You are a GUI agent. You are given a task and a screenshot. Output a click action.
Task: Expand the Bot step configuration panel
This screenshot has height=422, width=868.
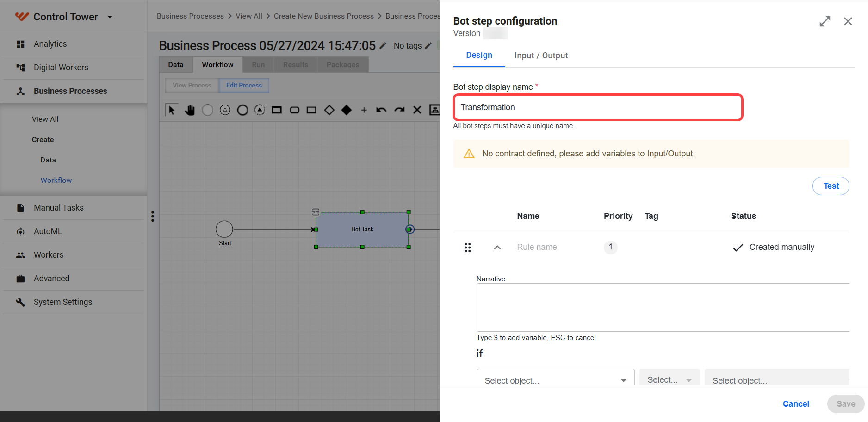coord(825,21)
